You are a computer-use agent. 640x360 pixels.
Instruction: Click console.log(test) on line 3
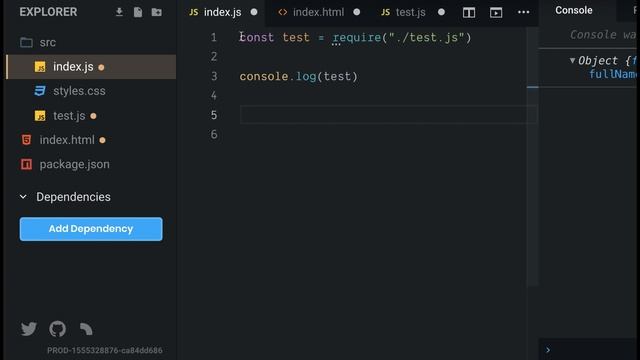(x=298, y=76)
